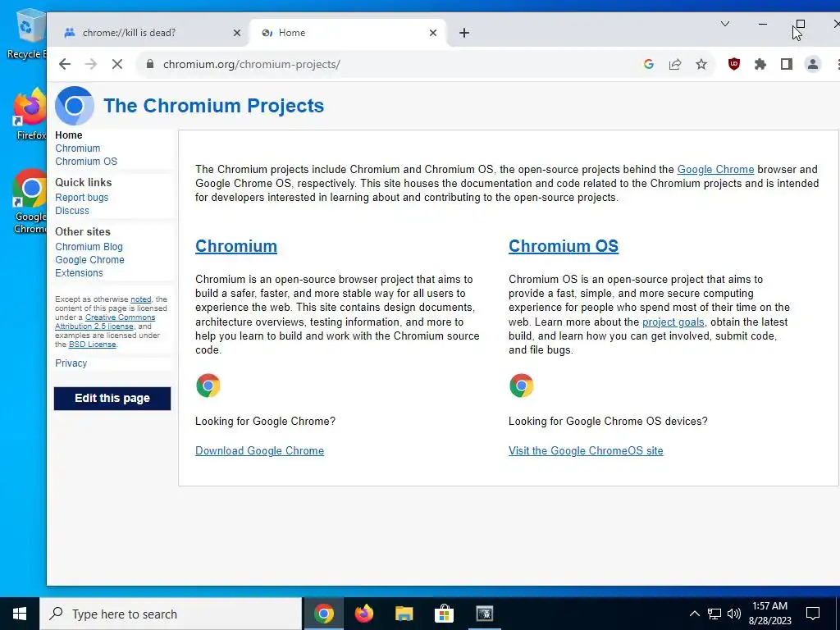The width and height of the screenshot is (840, 630).
Task: Open the tab search chevron
Action: click(725, 24)
